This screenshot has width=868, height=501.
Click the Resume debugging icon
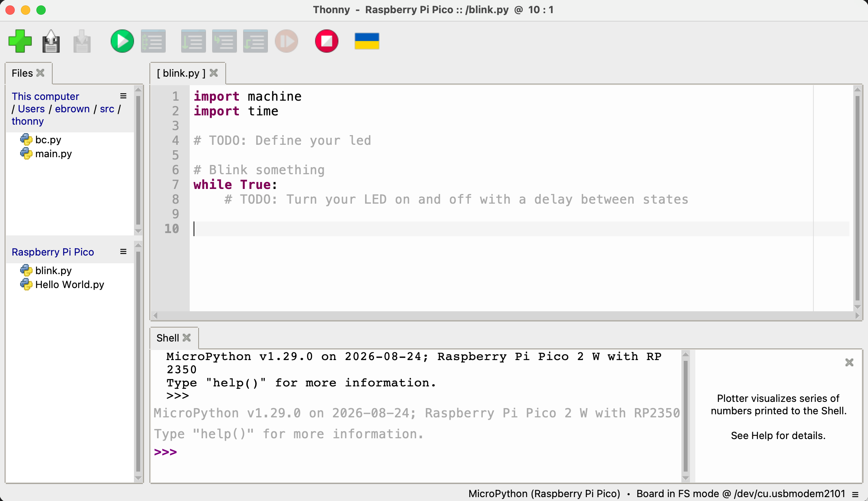point(286,41)
